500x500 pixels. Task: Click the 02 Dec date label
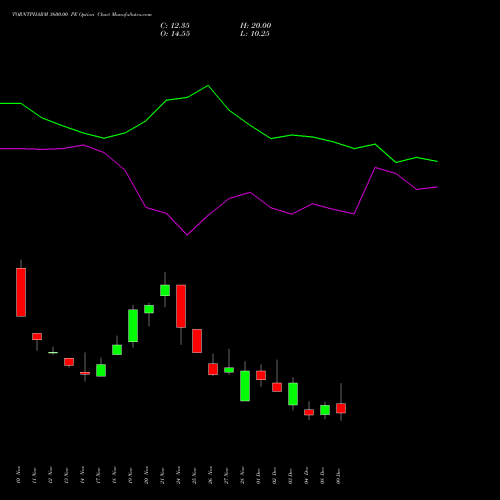pos(274,475)
